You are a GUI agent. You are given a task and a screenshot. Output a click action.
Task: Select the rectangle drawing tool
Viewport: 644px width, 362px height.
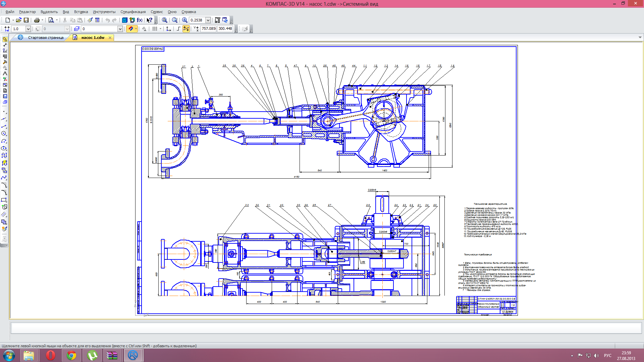(x=4, y=200)
